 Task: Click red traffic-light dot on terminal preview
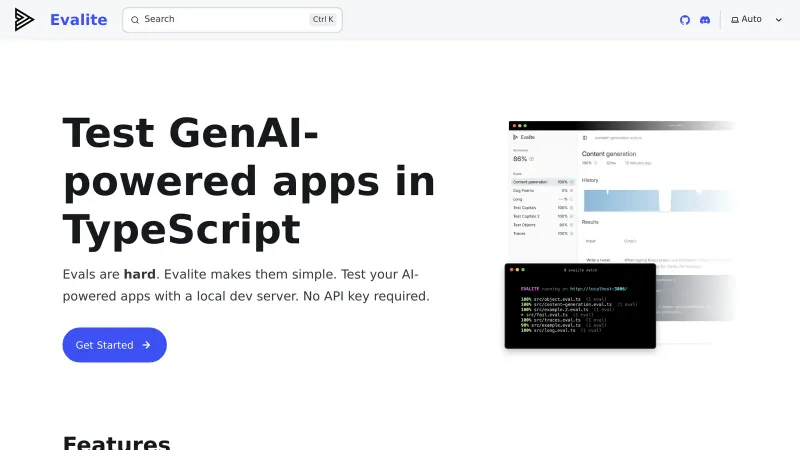(x=511, y=270)
